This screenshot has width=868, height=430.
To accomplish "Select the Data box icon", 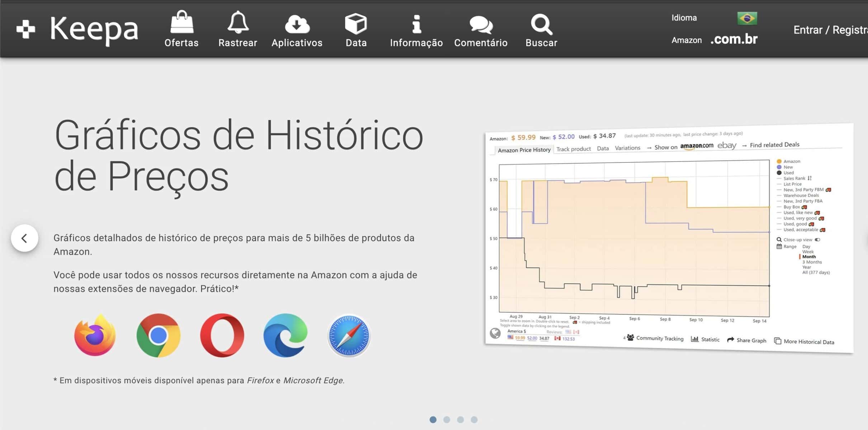I will (356, 24).
